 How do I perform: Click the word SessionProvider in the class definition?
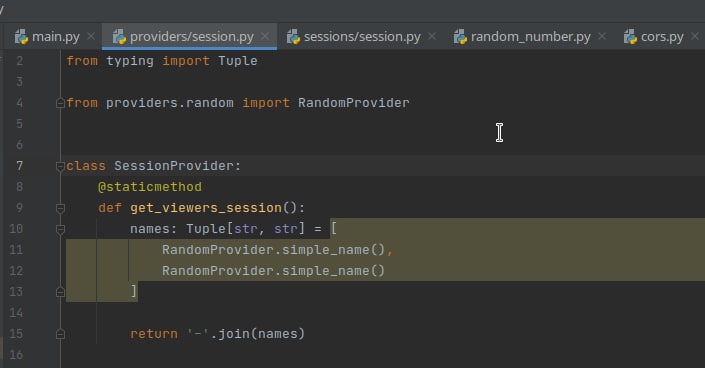(174, 166)
